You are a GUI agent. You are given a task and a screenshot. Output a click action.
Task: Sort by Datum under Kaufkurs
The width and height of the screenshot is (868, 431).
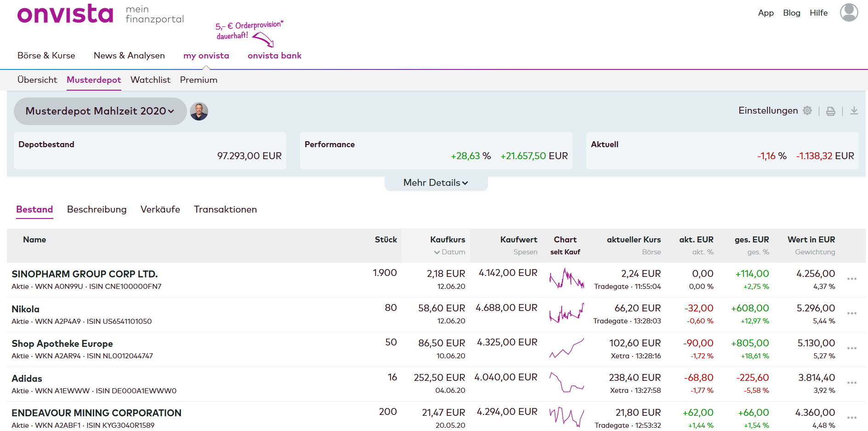[449, 252]
